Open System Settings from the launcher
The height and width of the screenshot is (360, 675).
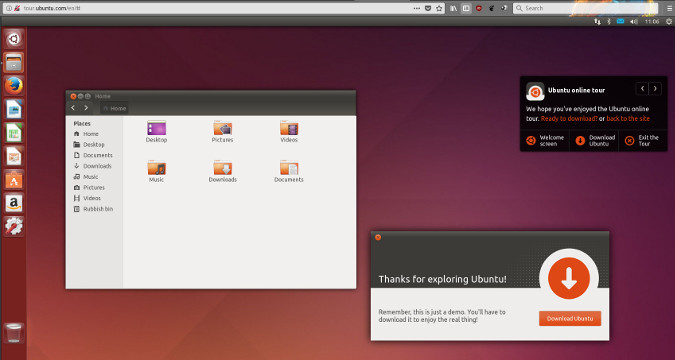[14, 226]
